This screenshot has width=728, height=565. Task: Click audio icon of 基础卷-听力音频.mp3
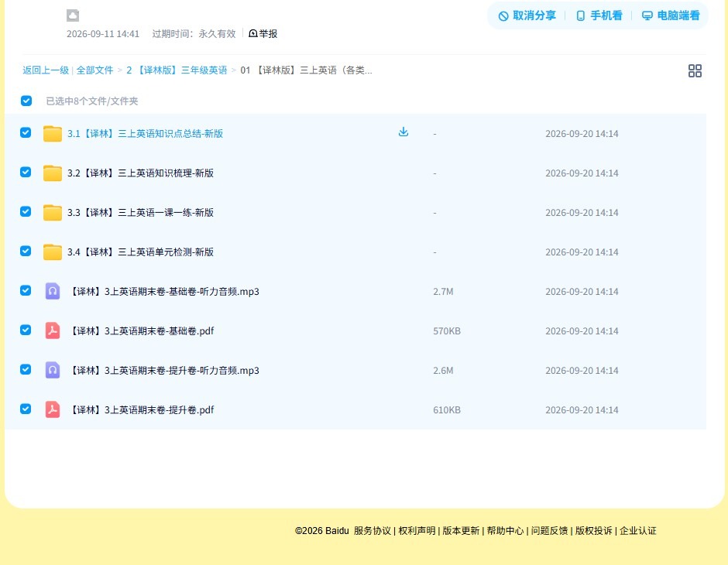click(53, 291)
